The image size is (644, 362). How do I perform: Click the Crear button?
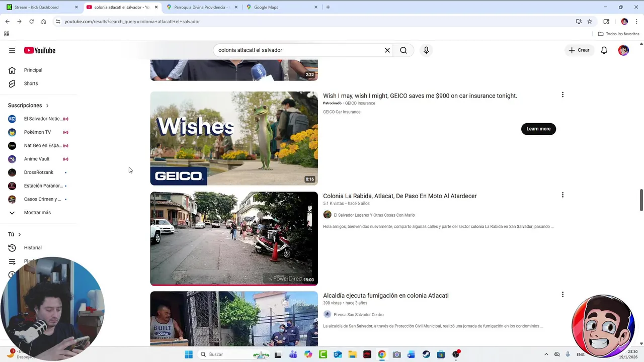[579, 50]
